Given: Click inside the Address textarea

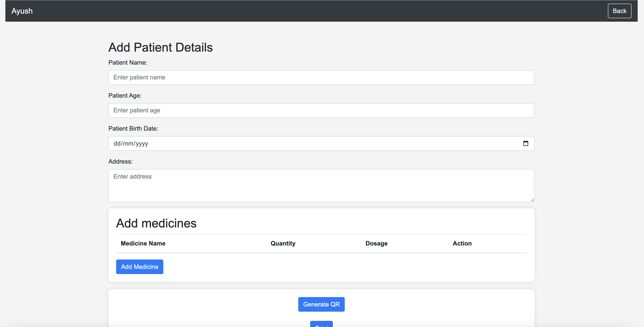Looking at the screenshot, I should (x=321, y=186).
